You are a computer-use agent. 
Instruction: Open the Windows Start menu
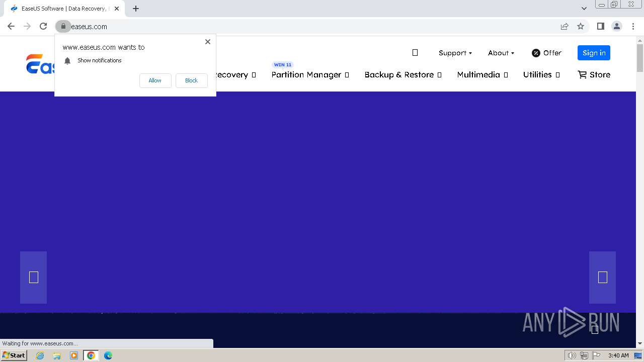pyautogui.click(x=14, y=355)
